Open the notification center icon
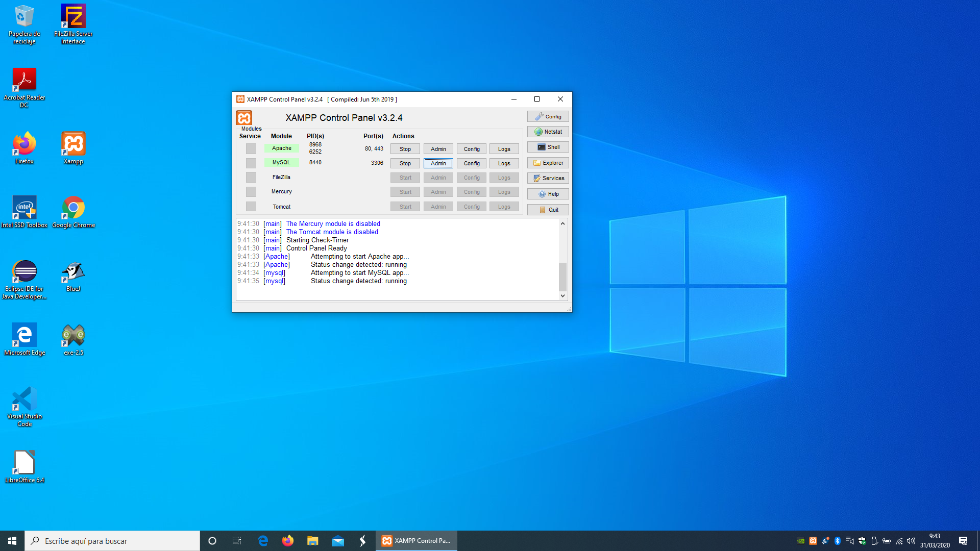 [x=963, y=541]
